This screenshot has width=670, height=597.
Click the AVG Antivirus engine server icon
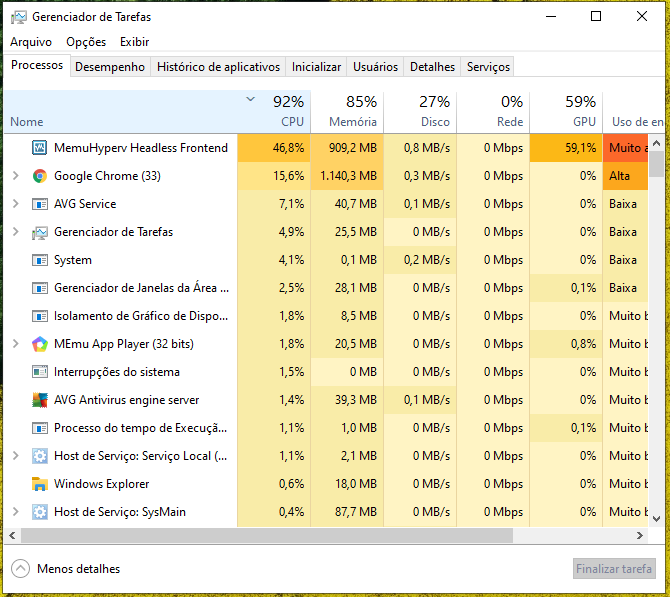(x=40, y=400)
